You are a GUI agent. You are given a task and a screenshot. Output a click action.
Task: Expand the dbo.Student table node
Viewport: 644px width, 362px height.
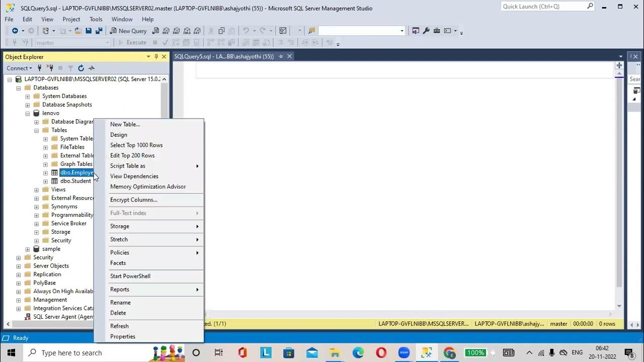(x=46, y=182)
